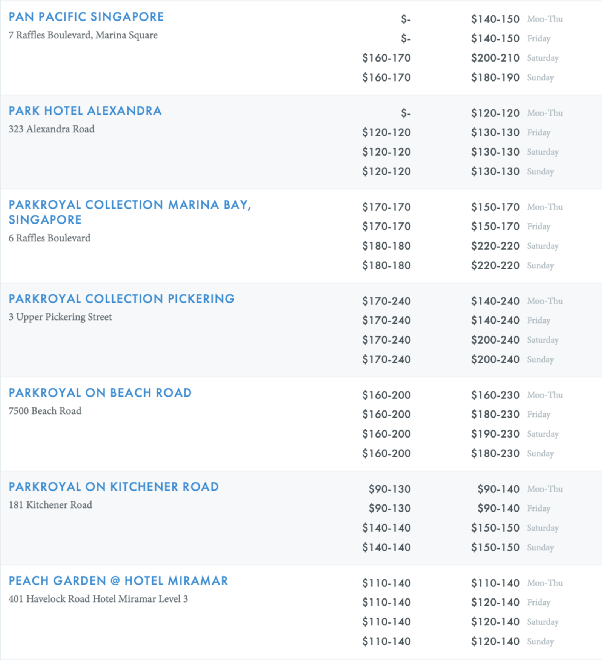Click the 3 Upper Pickering Street address
602x660 pixels.
pyautogui.click(x=60, y=317)
